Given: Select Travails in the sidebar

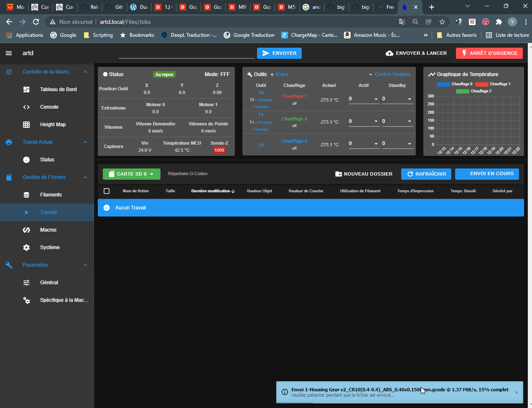Looking at the screenshot, I should point(47,212).
